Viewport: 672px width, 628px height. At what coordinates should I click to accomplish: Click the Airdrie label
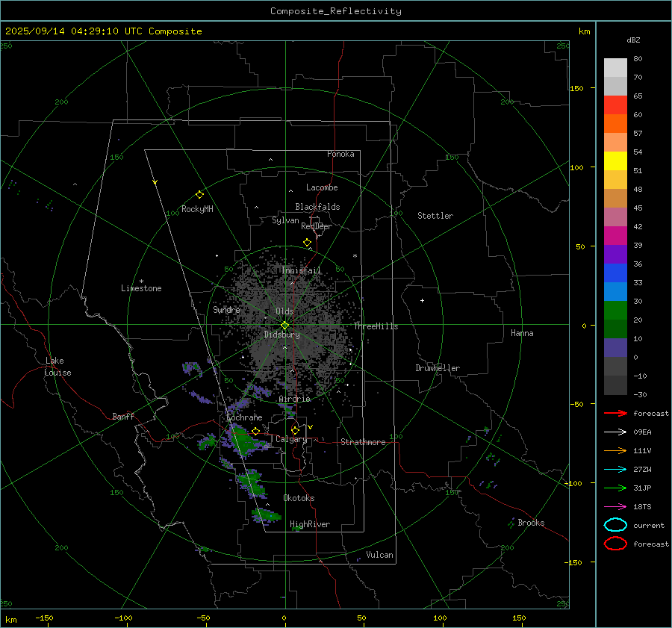pos(294,399)
